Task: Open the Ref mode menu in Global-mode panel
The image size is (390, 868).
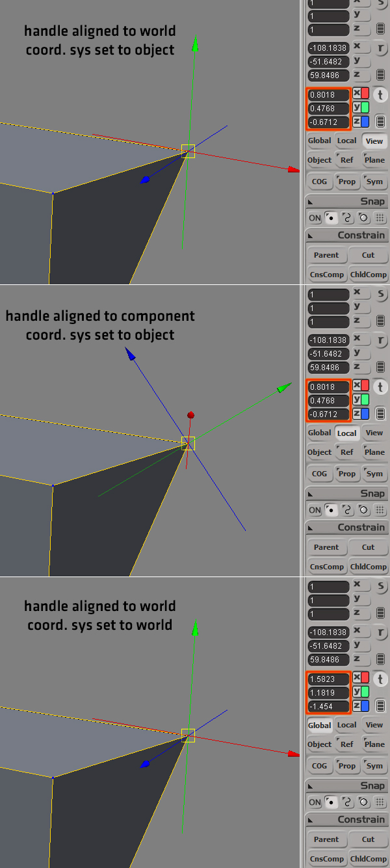Action: click(347, 744)
